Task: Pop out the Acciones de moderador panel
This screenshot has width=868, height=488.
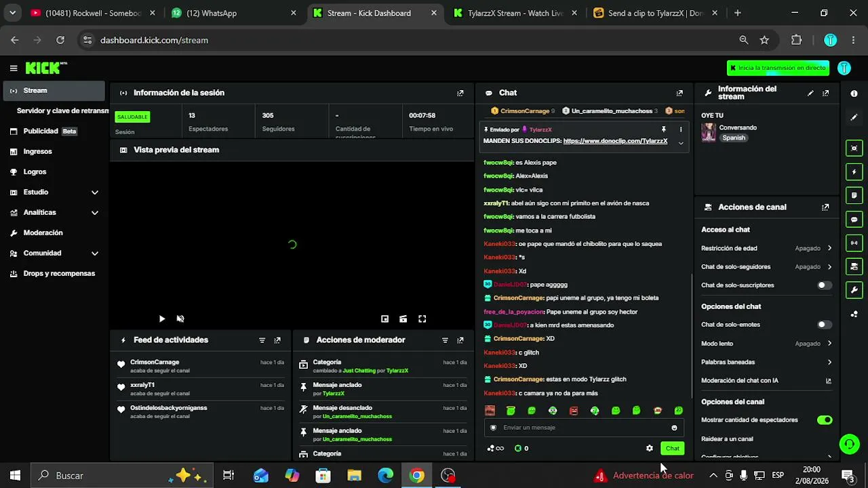Action: (x=460, y=340)
